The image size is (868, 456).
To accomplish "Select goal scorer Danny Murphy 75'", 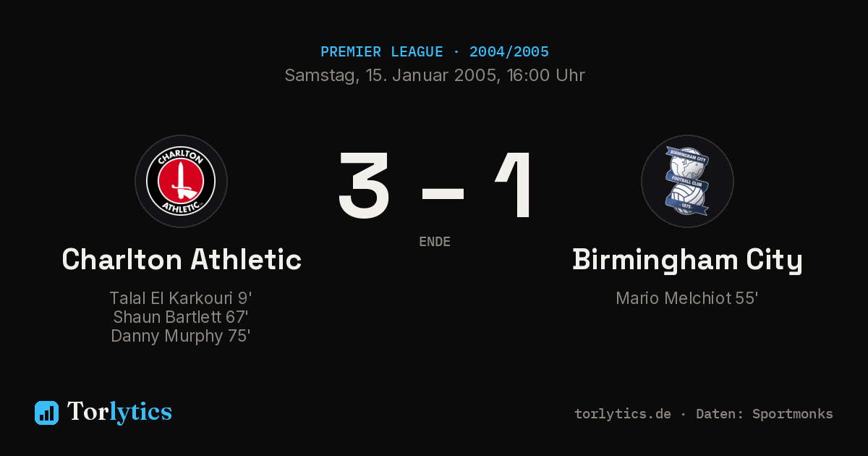I will tap(181, 336).
